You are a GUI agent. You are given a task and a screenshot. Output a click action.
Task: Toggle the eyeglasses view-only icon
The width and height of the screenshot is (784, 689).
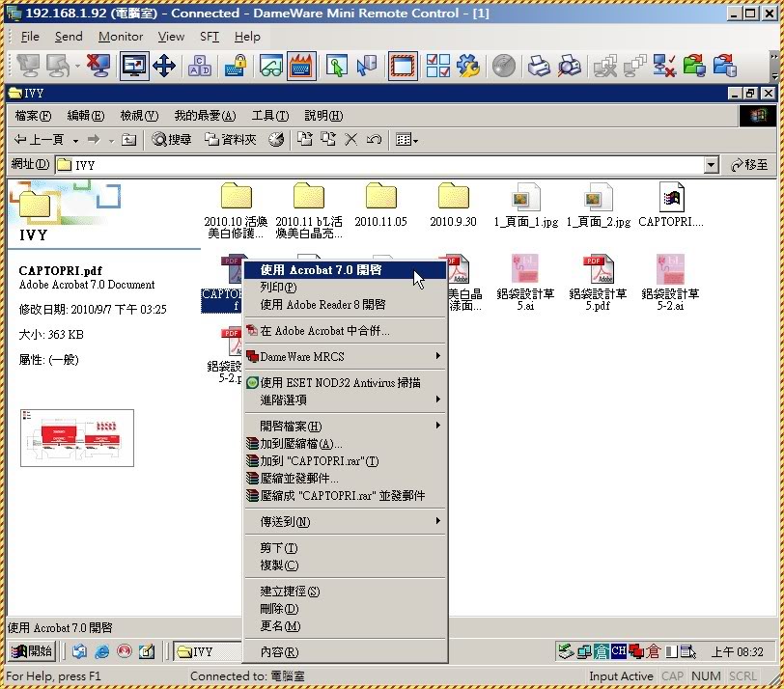271,66
